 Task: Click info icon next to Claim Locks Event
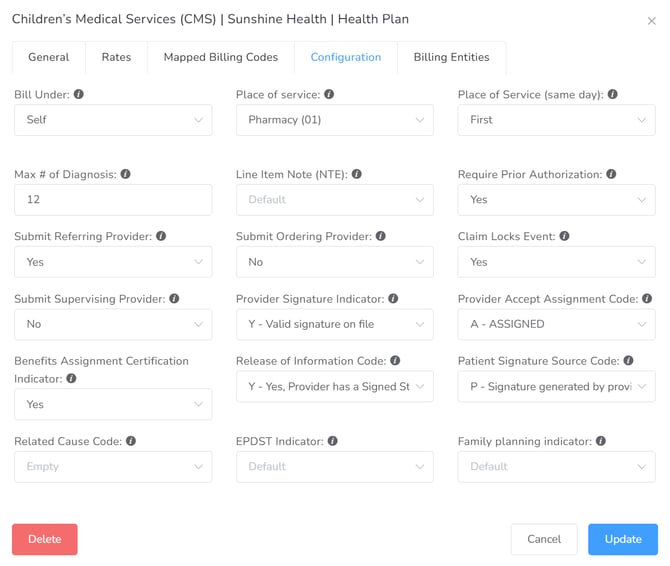coord(564,237)
